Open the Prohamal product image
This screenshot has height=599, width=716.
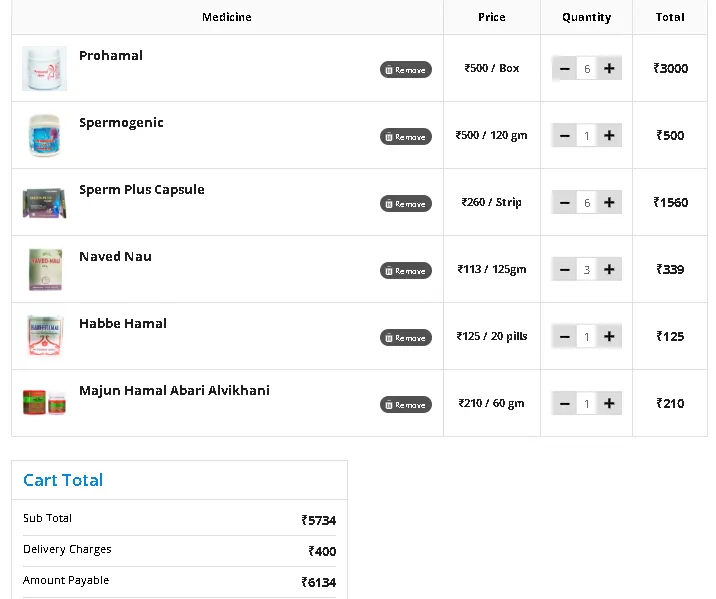tap(45, 68)
